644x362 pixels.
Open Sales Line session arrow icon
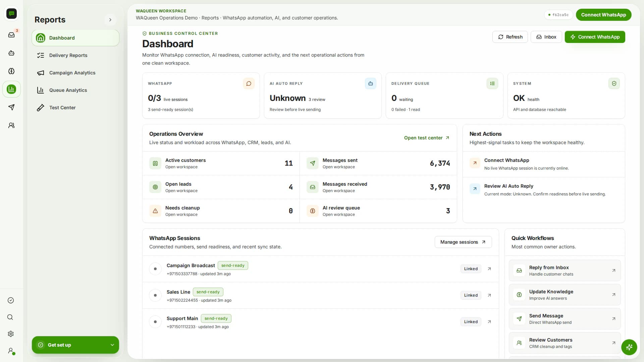(489, 295)
